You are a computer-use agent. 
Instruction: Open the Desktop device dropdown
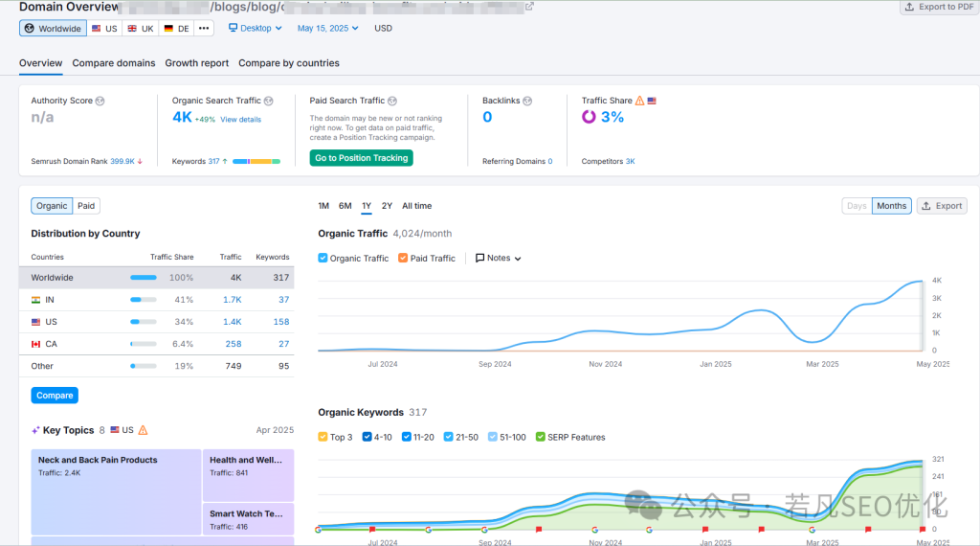(x=256, y=29)
